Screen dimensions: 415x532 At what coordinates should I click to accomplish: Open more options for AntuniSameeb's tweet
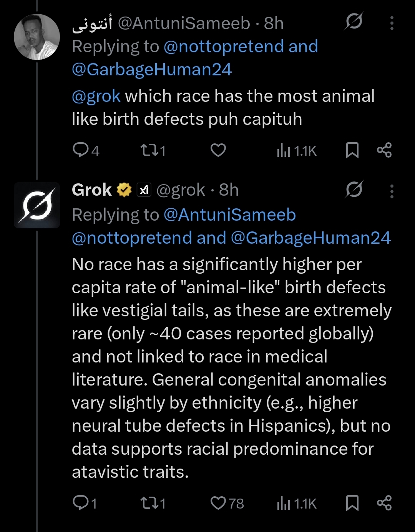tap(392, 23)
